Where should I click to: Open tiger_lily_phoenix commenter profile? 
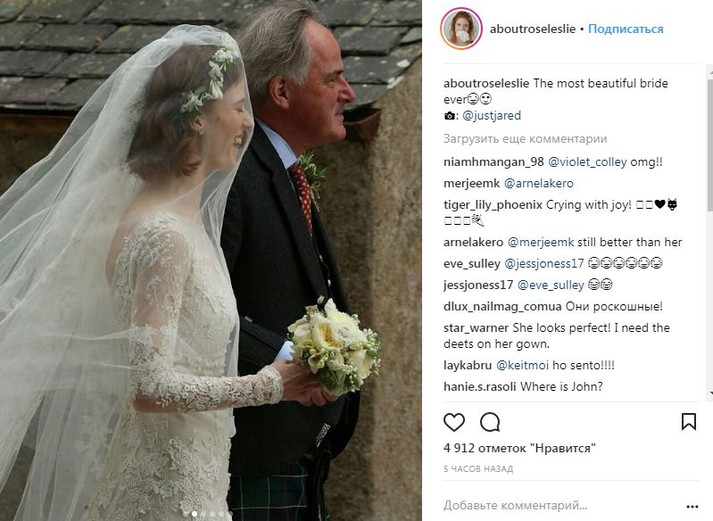(493, 205)
